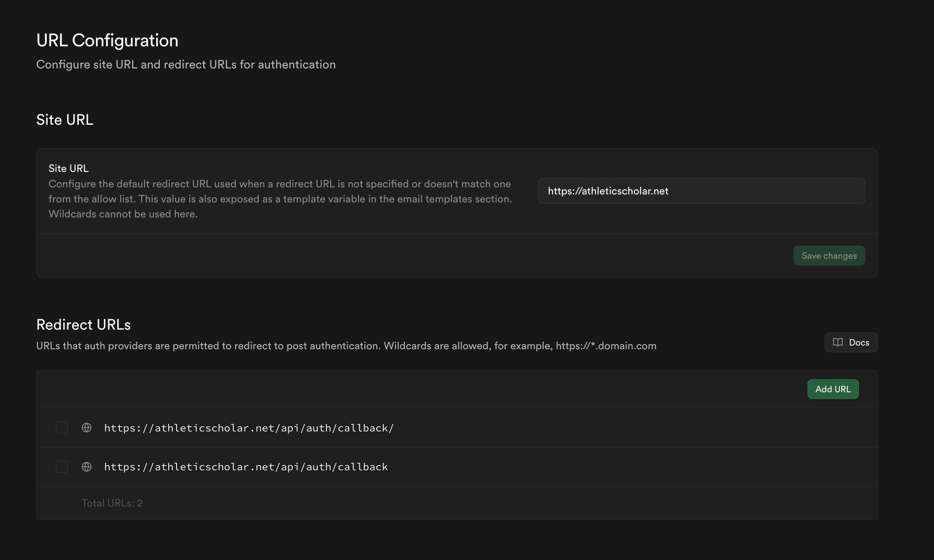The image size is (934, 560).
Task: Click the redirect URL text ending with callback/
Action: 249,428
